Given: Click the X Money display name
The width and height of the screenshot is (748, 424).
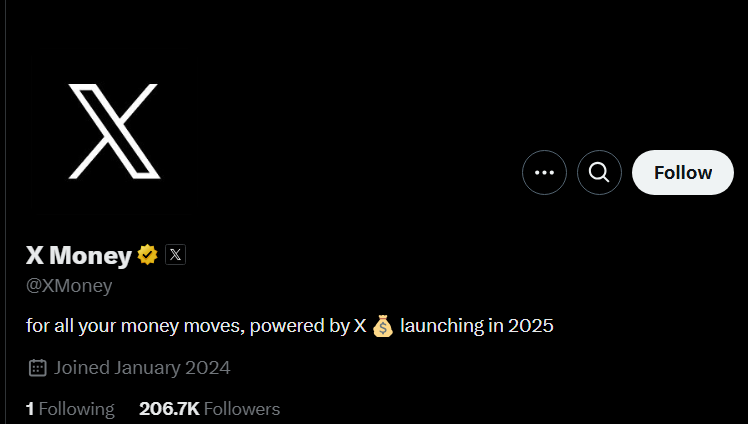Looking at the screenshot, I should pos(78,256).
